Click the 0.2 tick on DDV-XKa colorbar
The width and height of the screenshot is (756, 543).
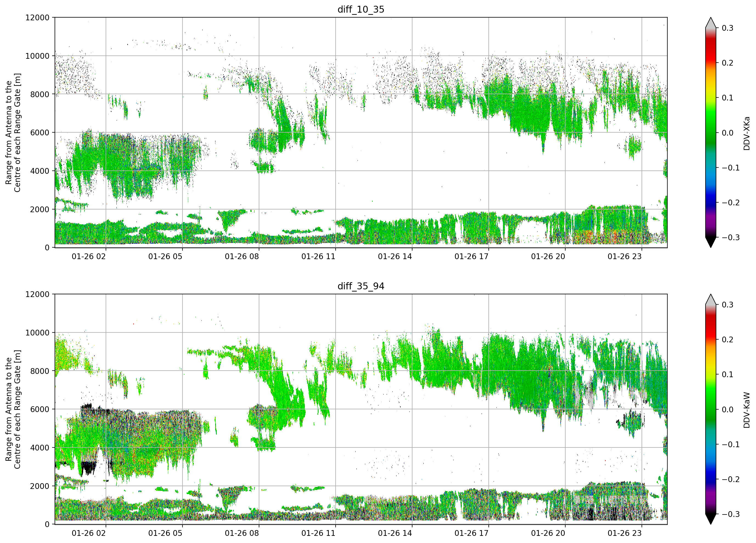[728, 63]
